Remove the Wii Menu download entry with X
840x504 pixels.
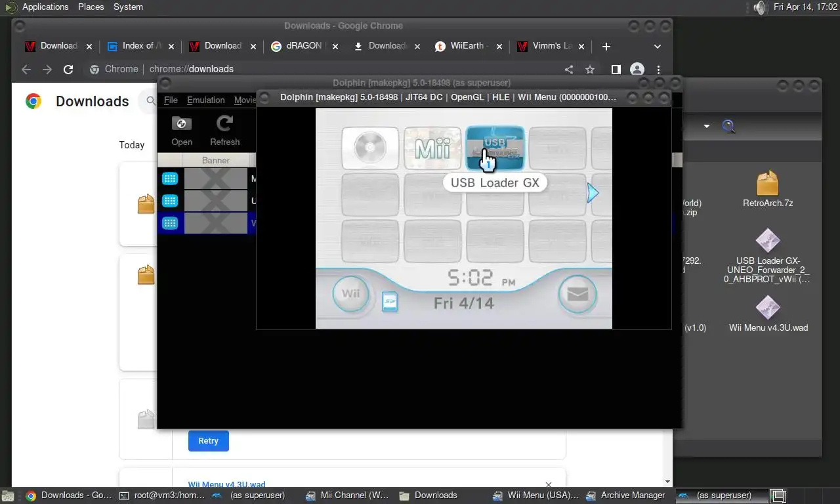(x=549, y=485)
